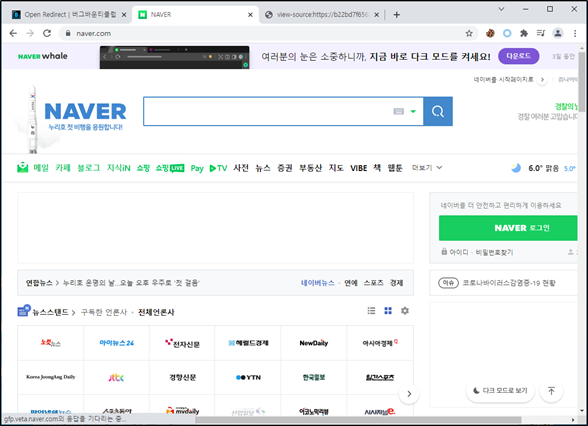588x426 pixels.
Task: Reload the naver.com page
Action: click(x=47, y=33)
